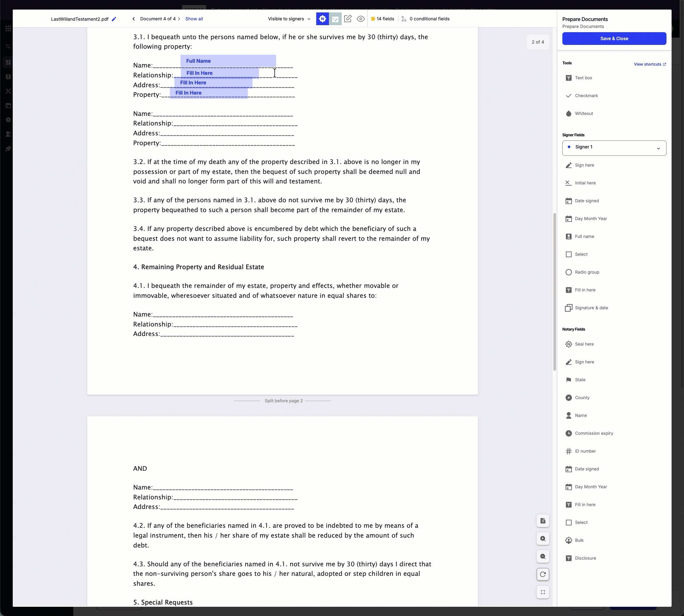Click the Save & Close button
The image size is (684, 616).
[614, 39]
